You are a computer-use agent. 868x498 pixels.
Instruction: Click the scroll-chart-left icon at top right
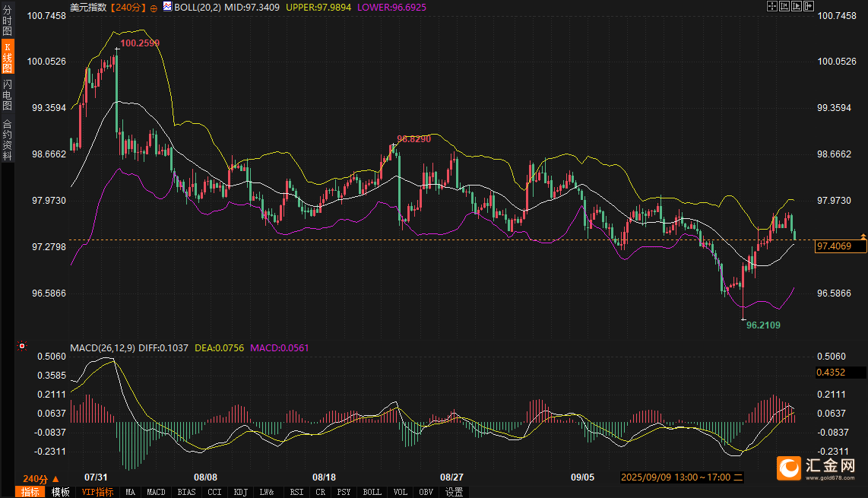tap(784, 6)
